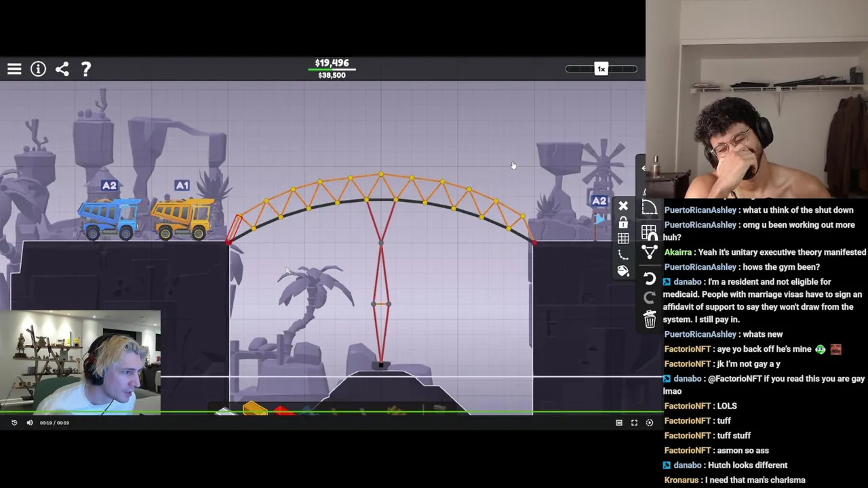This screenshot has width=868, height=488.
Task: Open the help question mark icon
Action: point(86,69)
